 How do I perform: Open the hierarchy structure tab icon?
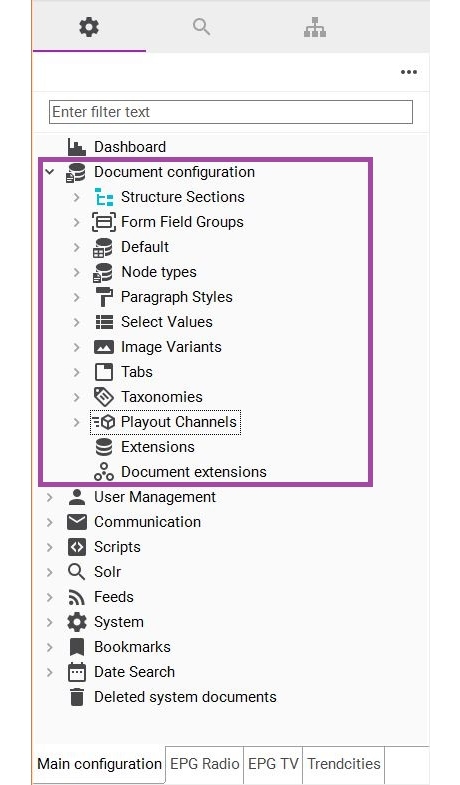[x=315, y=27]
